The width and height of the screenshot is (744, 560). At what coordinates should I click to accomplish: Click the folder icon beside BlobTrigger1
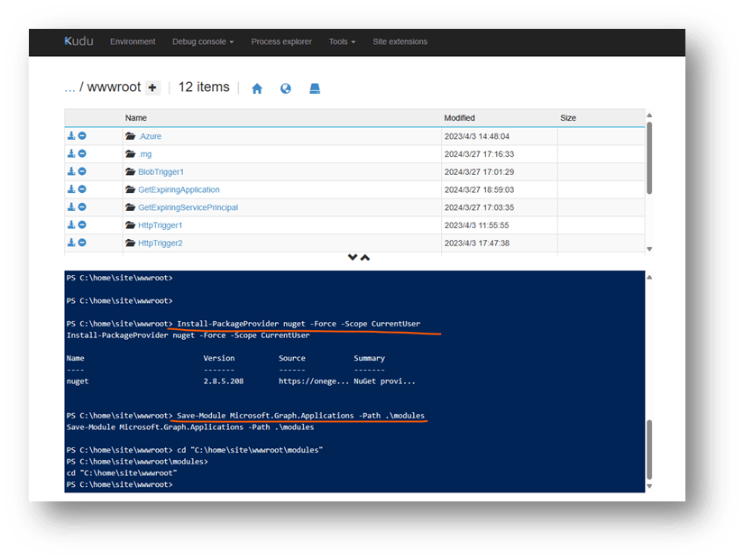[131, 171]
